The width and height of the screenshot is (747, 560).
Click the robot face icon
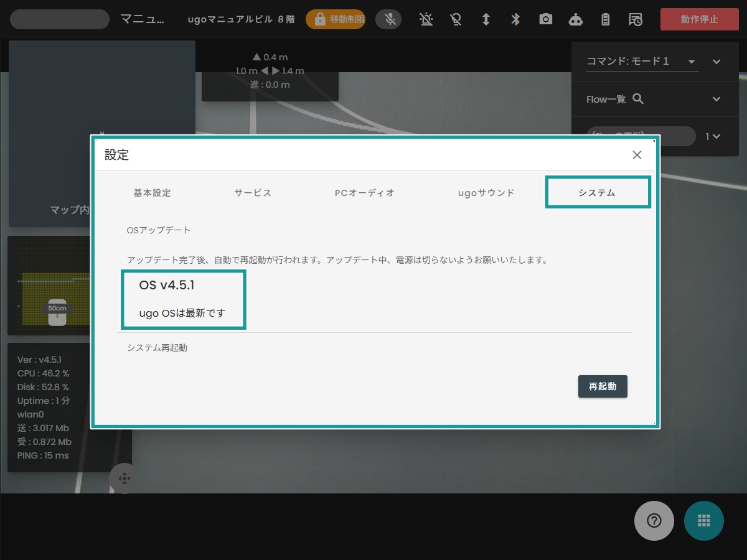pyautogui.click(x=576, y=19)
